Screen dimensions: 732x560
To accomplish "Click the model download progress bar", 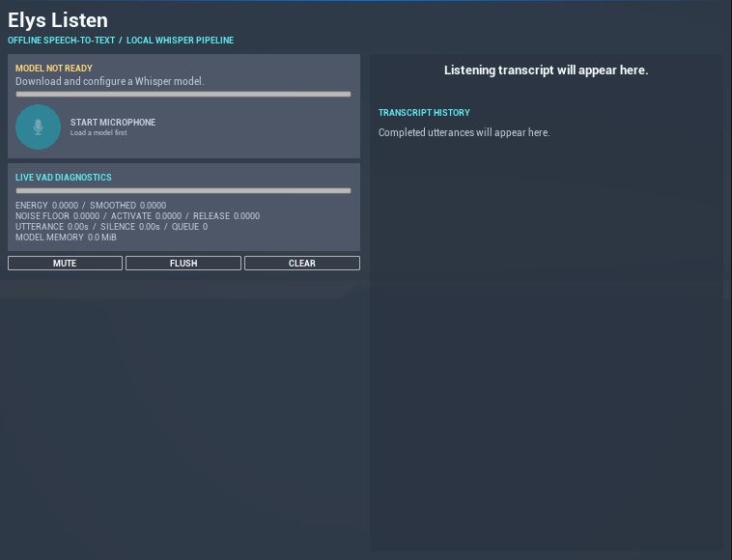I will (183, 95).
